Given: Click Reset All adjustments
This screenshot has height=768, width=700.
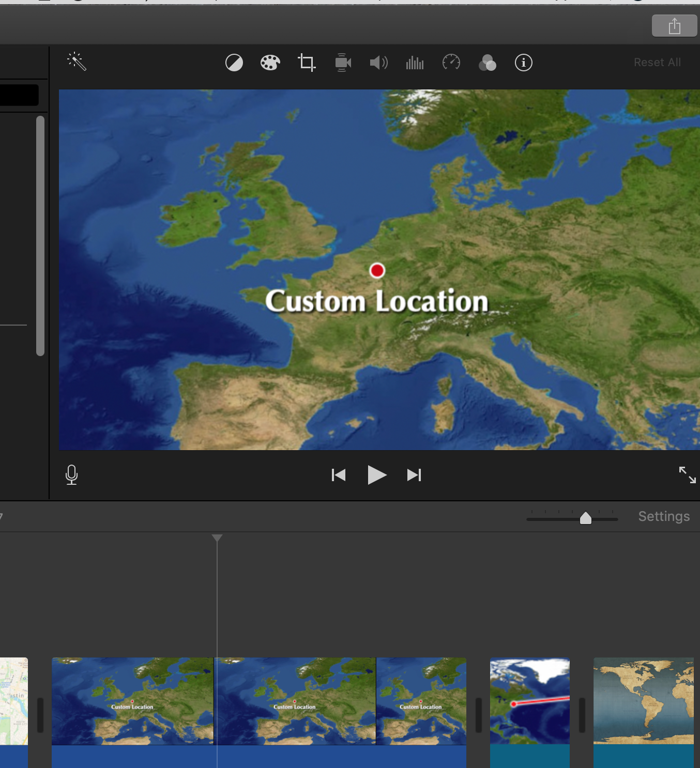Looking at the screenshot, I should [657, 63].
